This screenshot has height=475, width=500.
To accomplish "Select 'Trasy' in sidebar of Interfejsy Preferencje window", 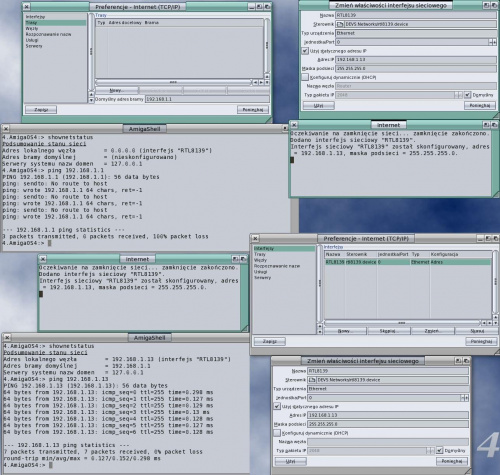I will click(x=284, y=254).
